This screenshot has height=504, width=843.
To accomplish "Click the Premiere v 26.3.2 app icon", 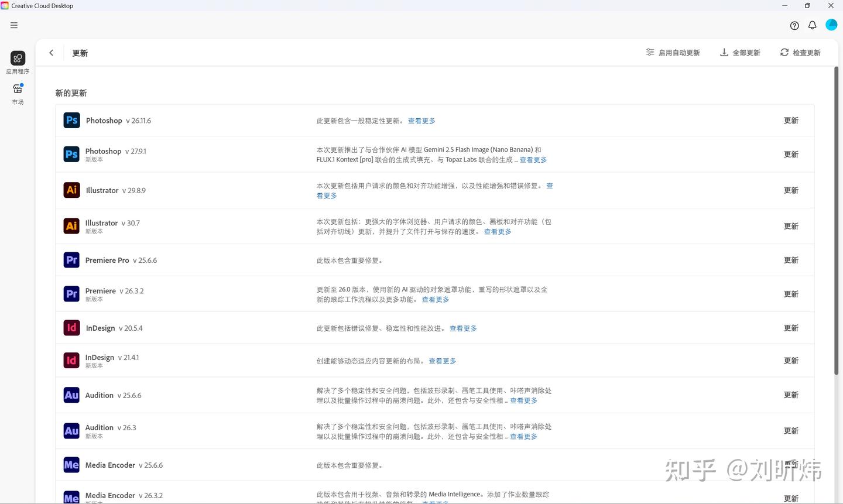I will (x=71, y=294).
